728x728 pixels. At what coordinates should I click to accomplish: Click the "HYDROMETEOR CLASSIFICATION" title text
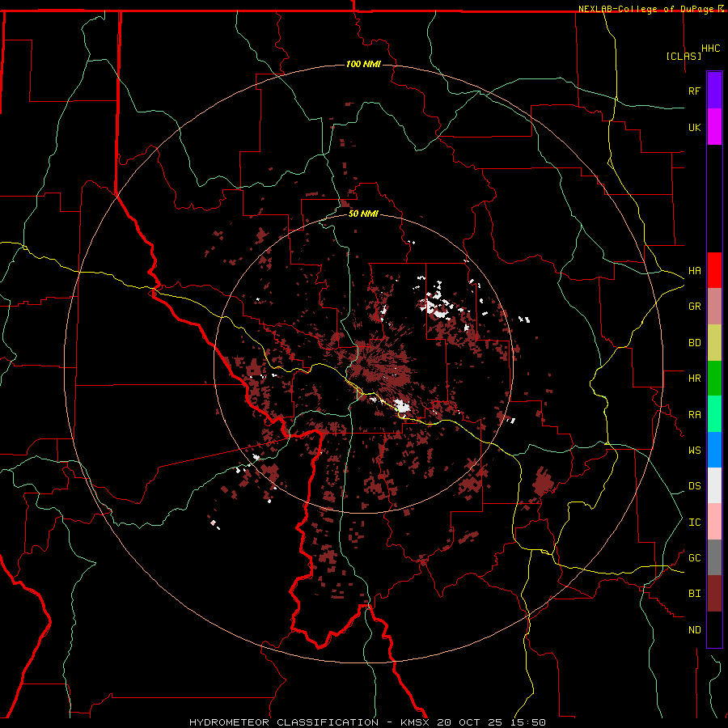pyautogui.click(x=284, y=722)
